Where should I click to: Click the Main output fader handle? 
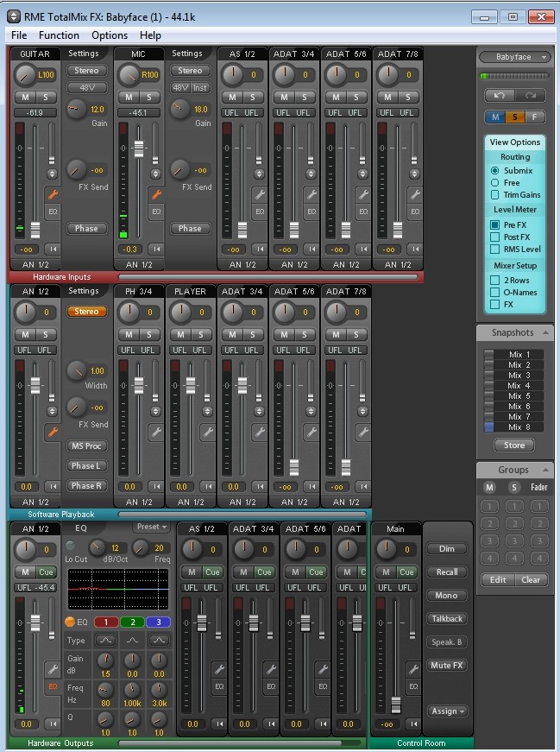395,705
